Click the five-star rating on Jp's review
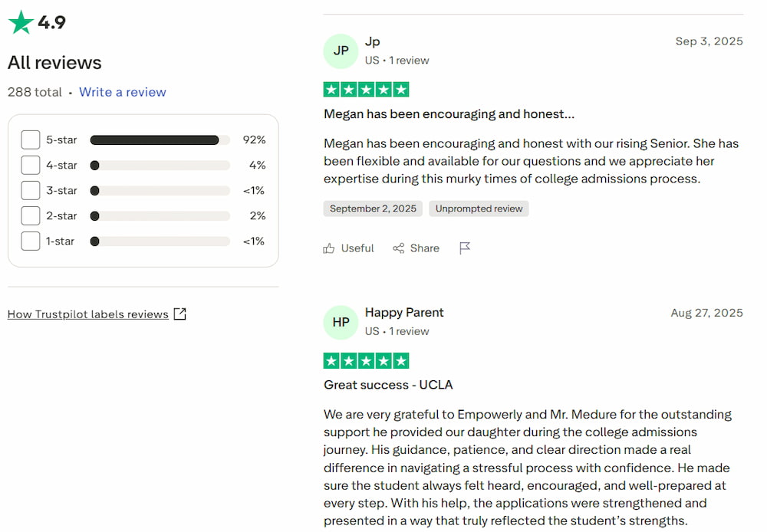This screenshot has height=532, width=767. (366, 90)
